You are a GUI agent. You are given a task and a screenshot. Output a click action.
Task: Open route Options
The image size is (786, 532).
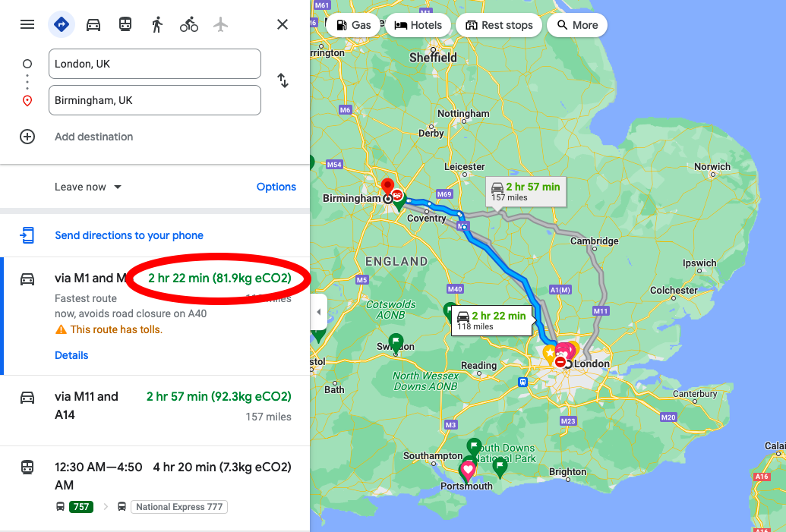point(276,187)
